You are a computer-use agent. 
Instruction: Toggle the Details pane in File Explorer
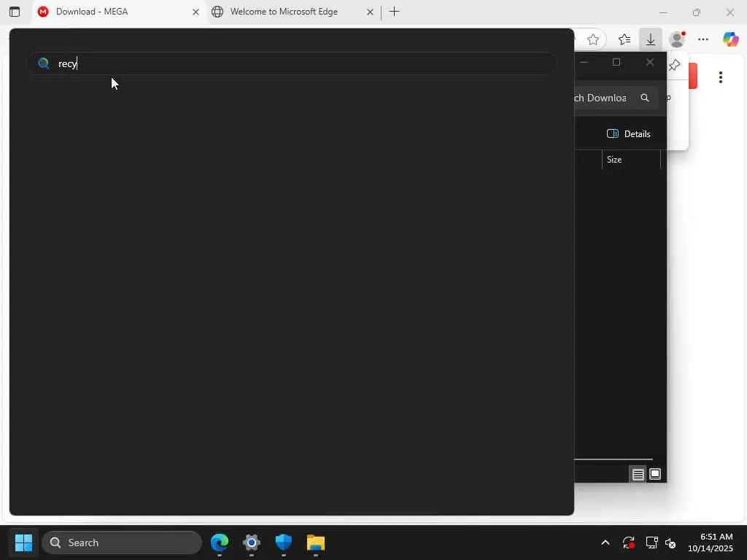click(628, 134)
